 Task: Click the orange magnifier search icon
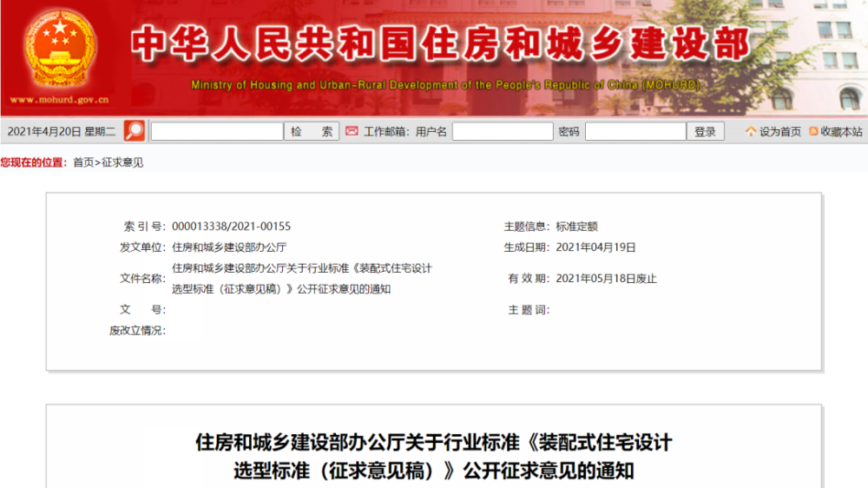[134, 131]
